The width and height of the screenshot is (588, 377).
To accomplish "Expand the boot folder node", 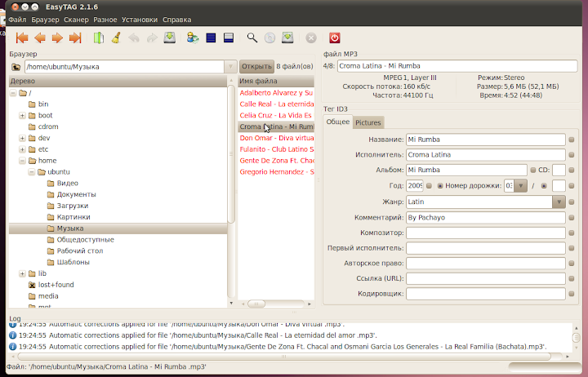I will coord(23,115).
